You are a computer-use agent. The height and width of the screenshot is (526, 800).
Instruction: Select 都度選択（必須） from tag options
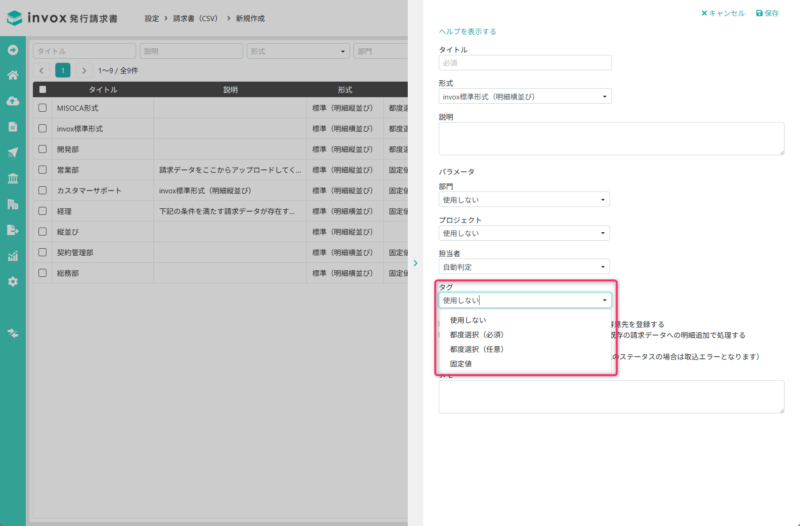477,334
